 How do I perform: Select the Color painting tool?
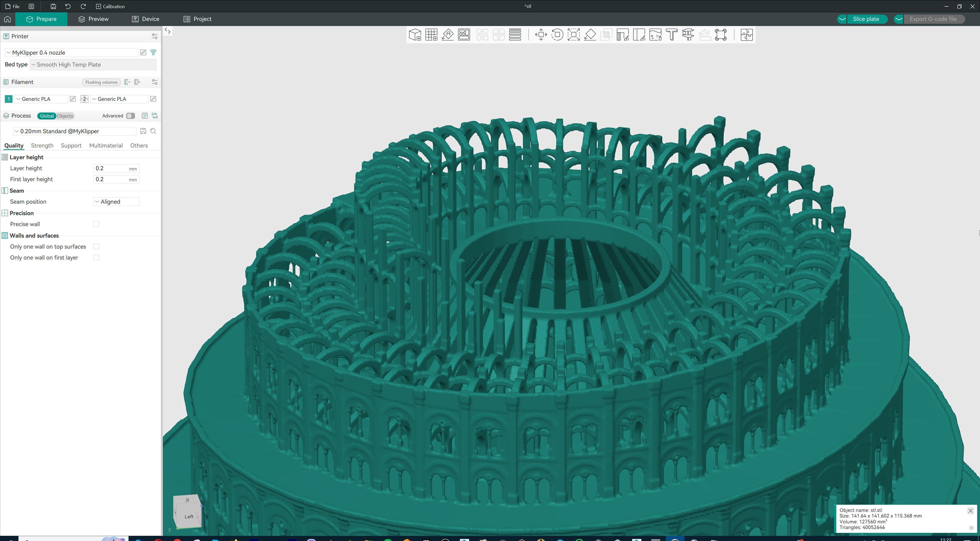click(x=655, y=35)
